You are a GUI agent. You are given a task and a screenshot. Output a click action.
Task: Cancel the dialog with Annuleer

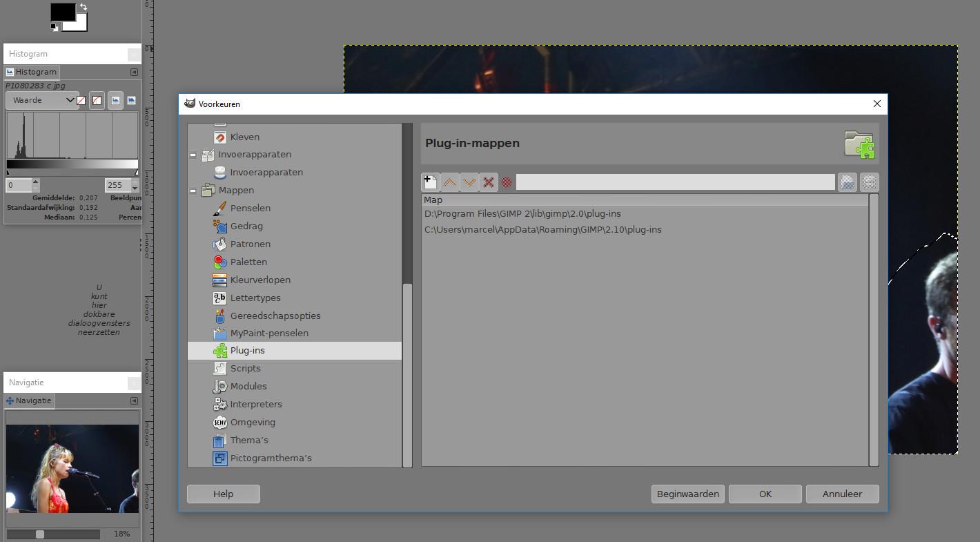tap(843, 494)
